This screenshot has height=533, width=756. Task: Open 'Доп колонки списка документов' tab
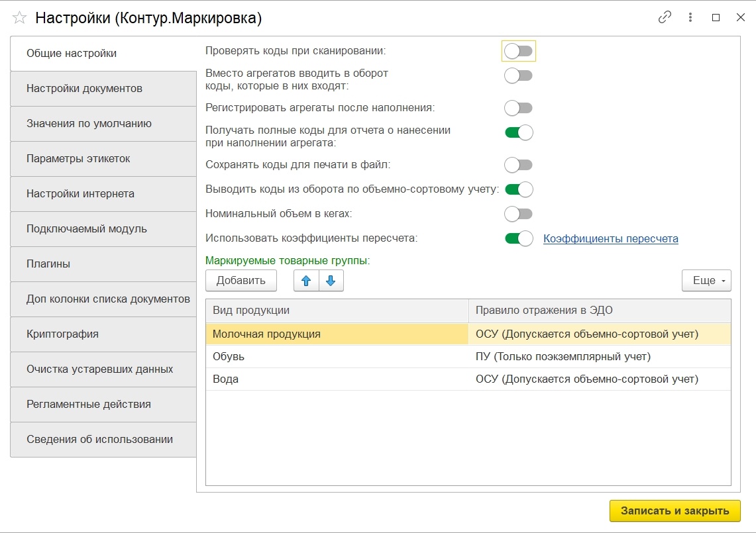pyautogui.click(x=103, y=299)
